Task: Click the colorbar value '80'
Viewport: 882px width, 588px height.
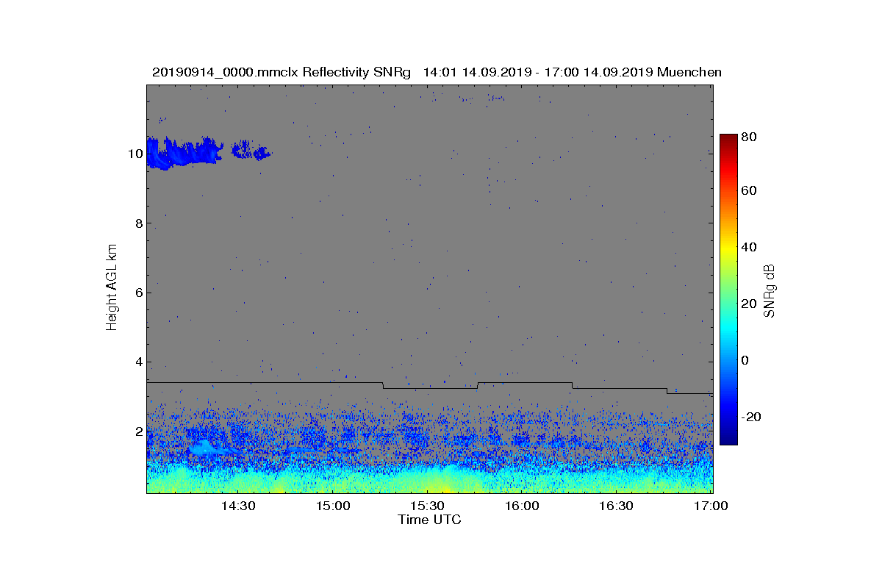Action: coord(749,137)
